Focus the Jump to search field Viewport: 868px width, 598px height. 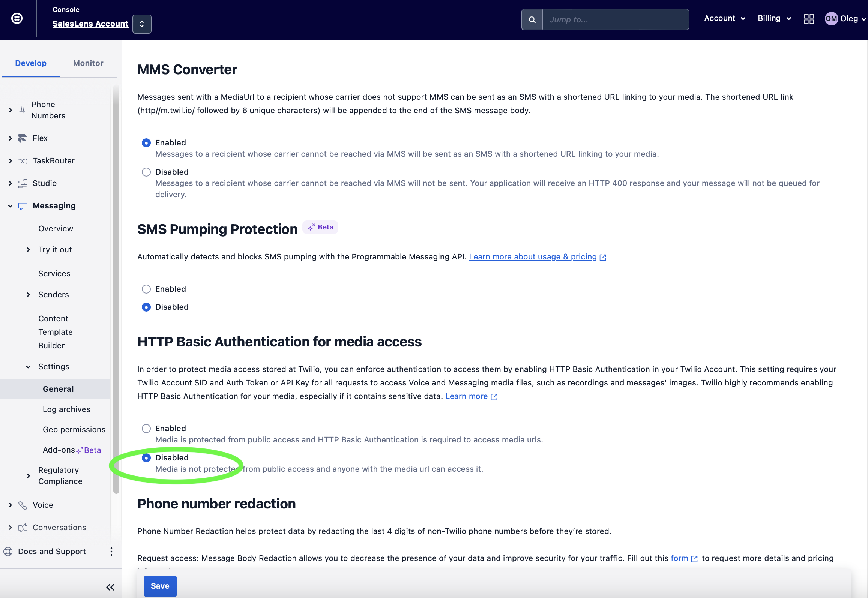click(615, 20)
